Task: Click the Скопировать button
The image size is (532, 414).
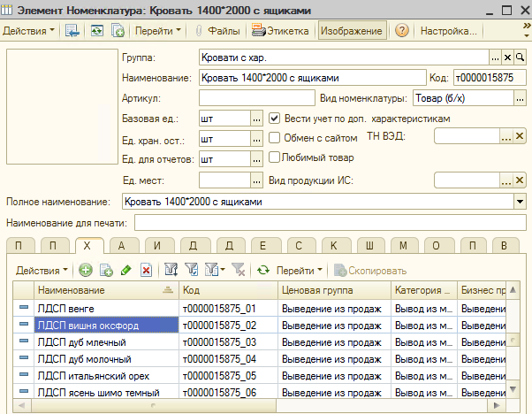Action: pyautogui.click(x=370, y=271)
